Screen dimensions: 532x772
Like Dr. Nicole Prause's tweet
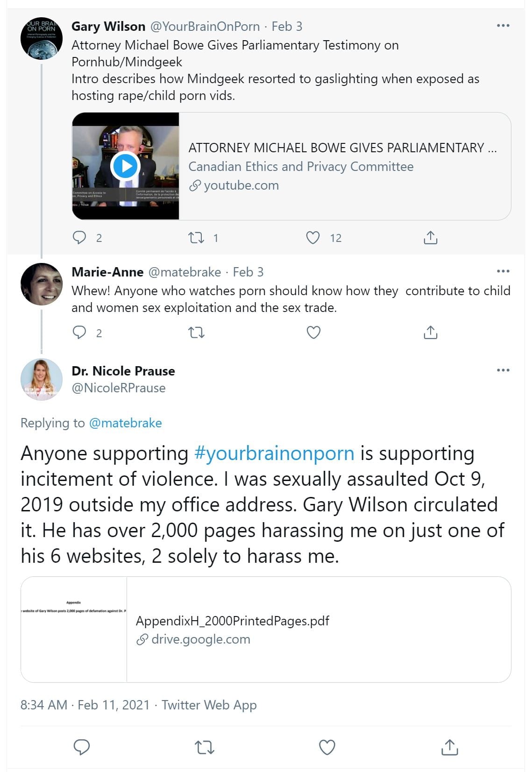[x=326, y=747]
